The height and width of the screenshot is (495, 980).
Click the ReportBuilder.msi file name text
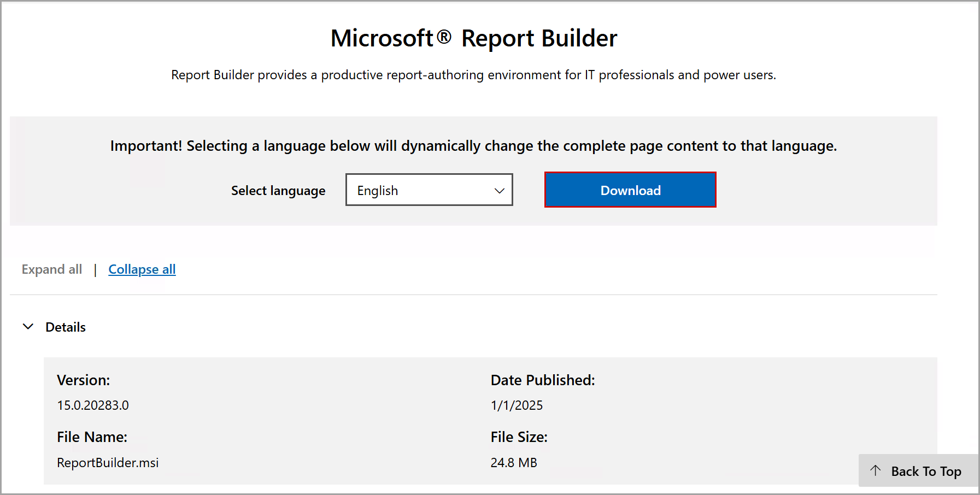click(108, 463)
